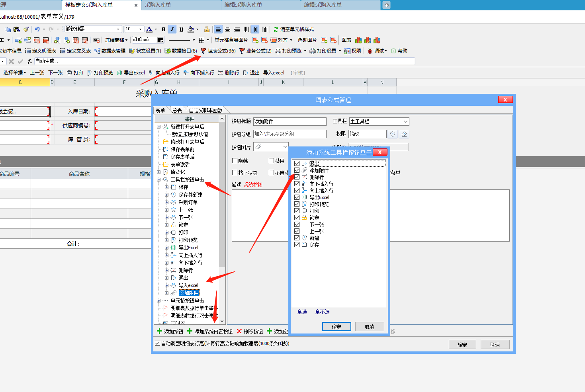The height and width of the screenshot is (392, 585).
Task: Open 状态设置(1) in toolbar
Action: coord(145,51)
